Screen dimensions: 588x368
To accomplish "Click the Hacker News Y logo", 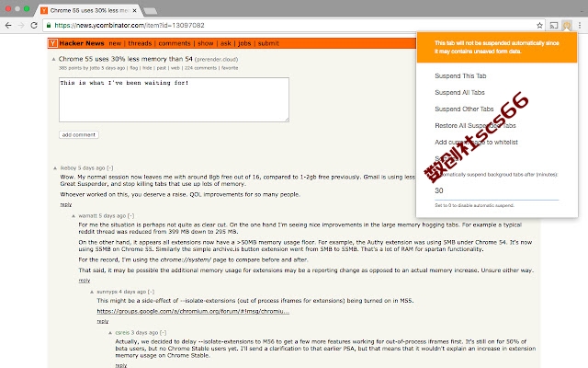I will [53, 43].
